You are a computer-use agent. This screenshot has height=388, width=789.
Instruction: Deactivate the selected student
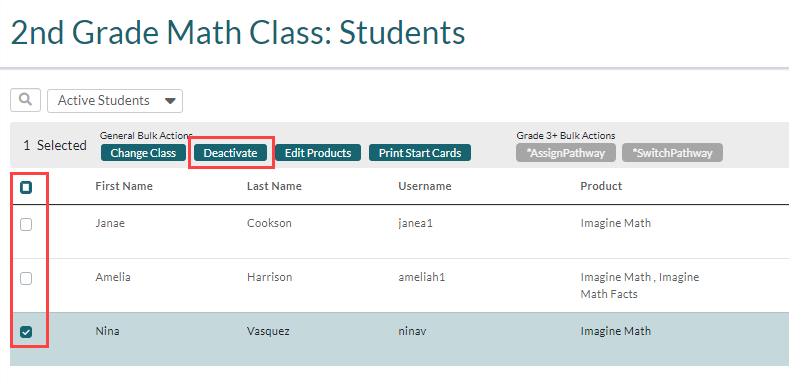230,153
